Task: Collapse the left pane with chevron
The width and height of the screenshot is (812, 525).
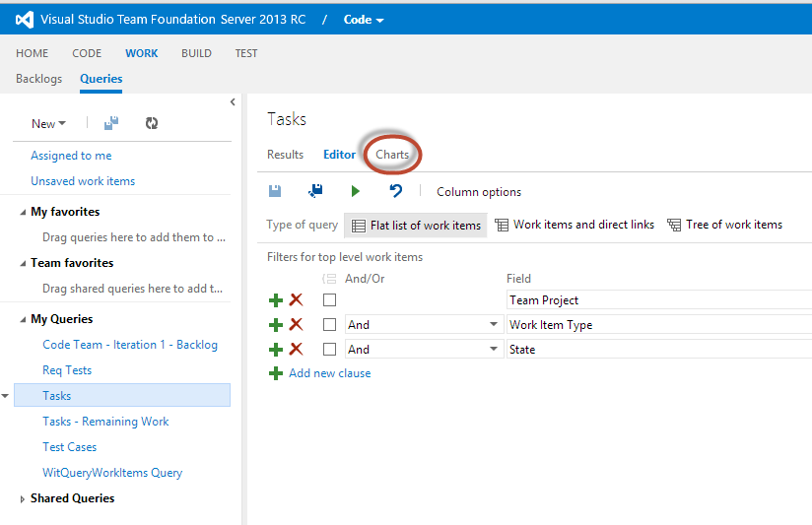Action: (233, 102)
